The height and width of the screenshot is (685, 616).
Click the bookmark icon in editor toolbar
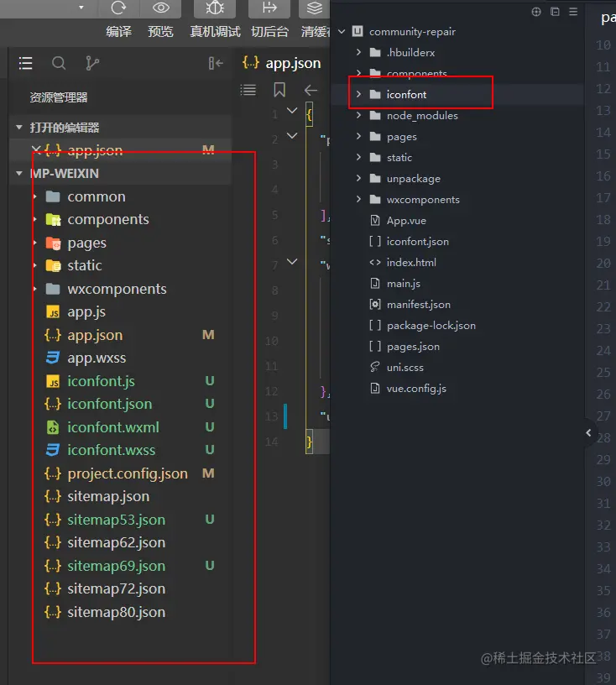coord(279,90)
